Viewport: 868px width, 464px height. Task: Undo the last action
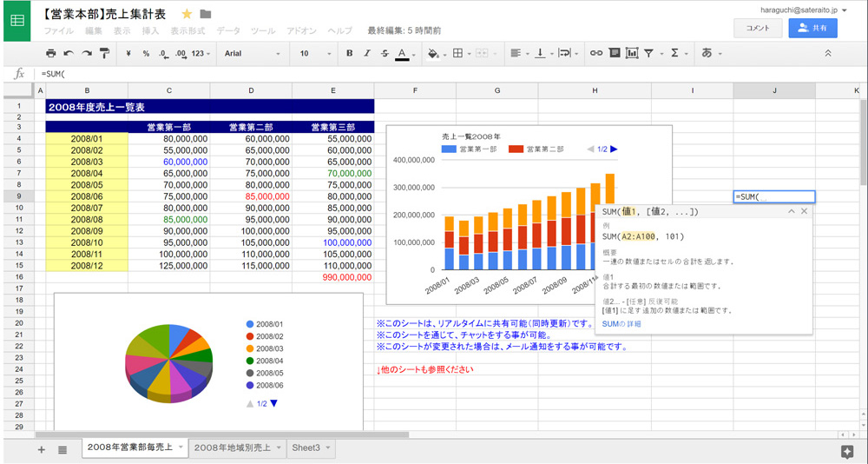click(69, 54)
